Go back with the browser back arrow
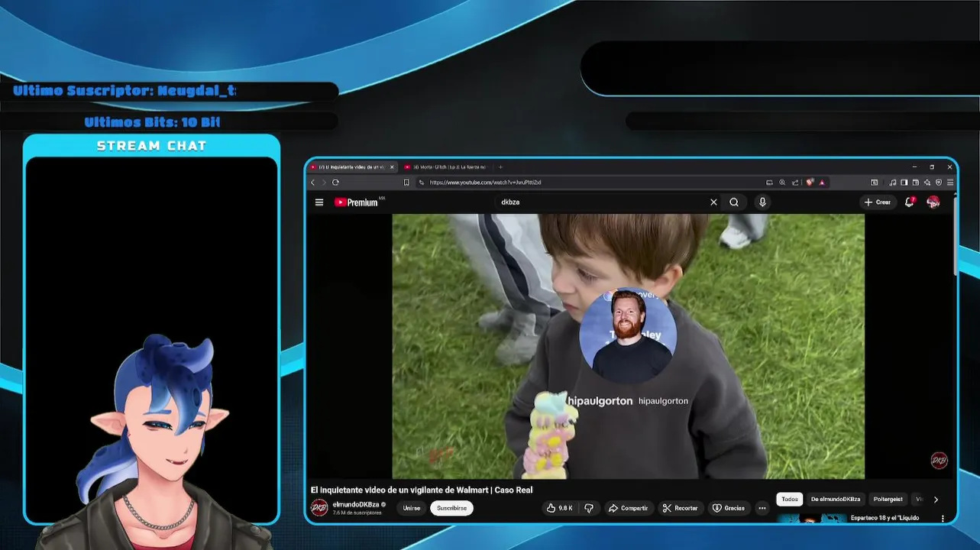 [312, 183]
